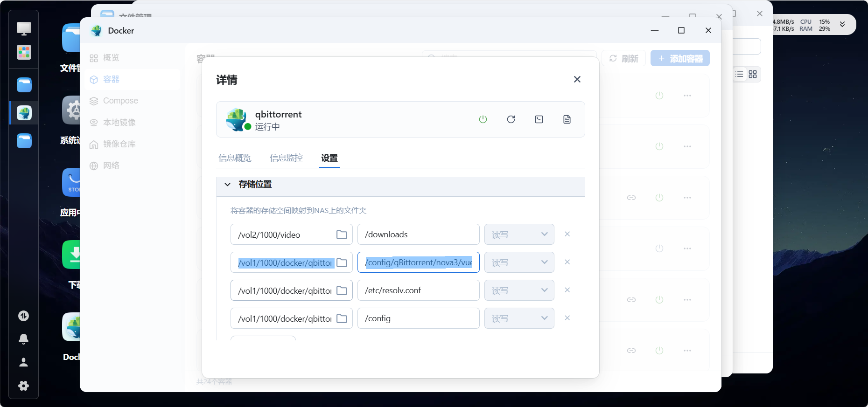Open 网络 in the Docker sidebar

[133, 166]
